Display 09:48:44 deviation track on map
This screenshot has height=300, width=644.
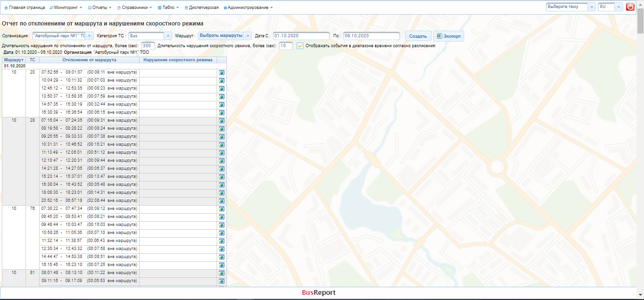(x=222, y=225)
